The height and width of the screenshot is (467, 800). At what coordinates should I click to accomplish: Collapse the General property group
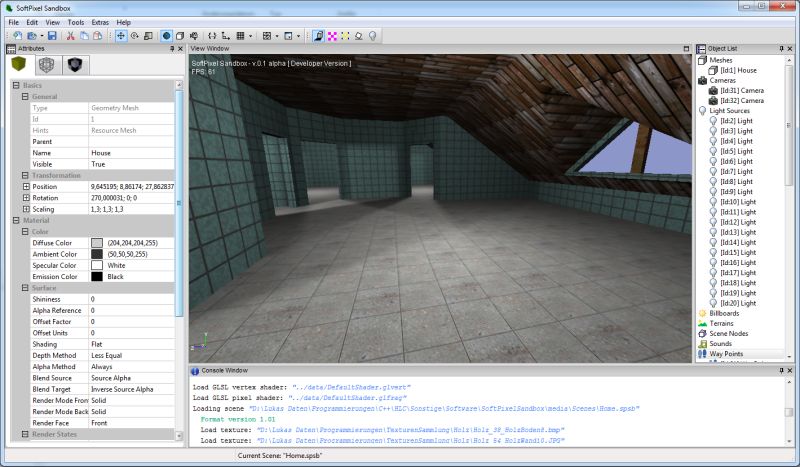(x=25, y=96)
